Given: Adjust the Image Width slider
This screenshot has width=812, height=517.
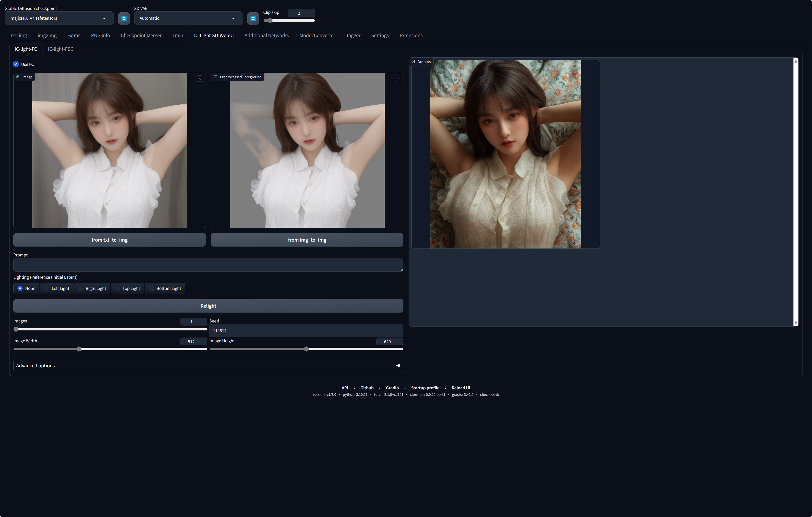Looking at the screenshot, I should 110,349.
